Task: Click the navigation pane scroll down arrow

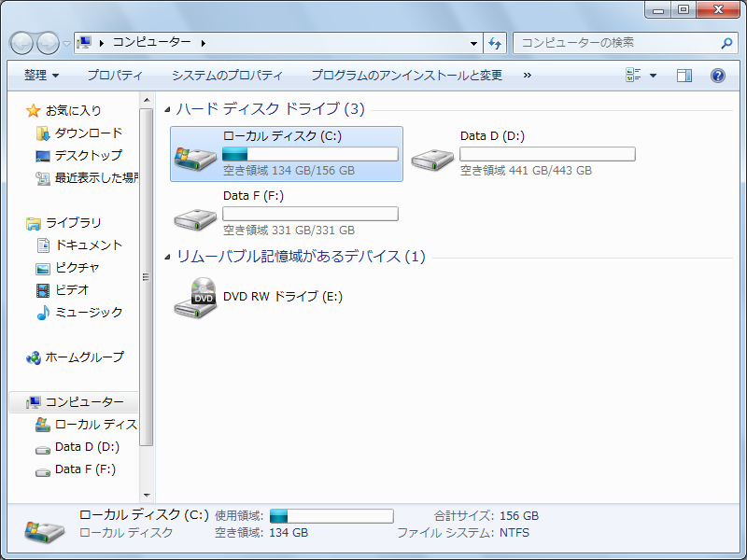Action: [x=147, y=496]
